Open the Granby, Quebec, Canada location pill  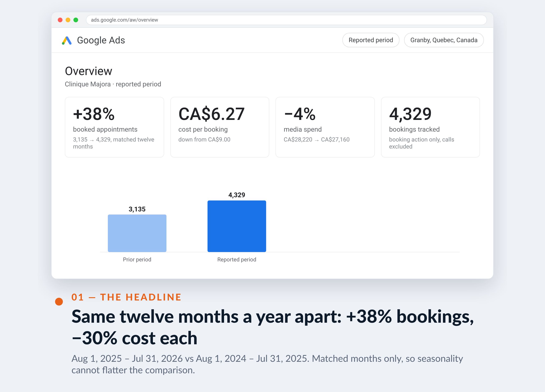point(444,40)
